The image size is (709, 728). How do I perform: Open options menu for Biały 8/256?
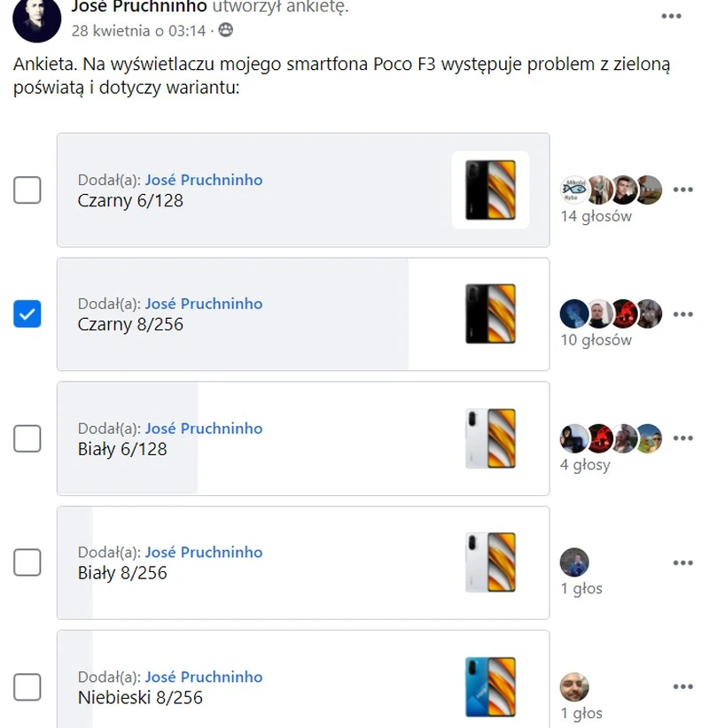(682, 562)
